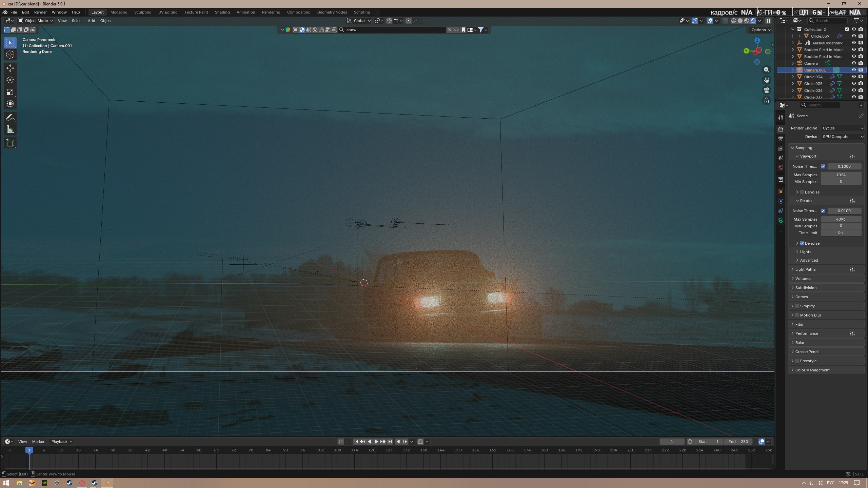Image resolution: width=868 pixels, height=488 pixels.
Task: Switch to solid viewport shading
Action: pos(740,21)
